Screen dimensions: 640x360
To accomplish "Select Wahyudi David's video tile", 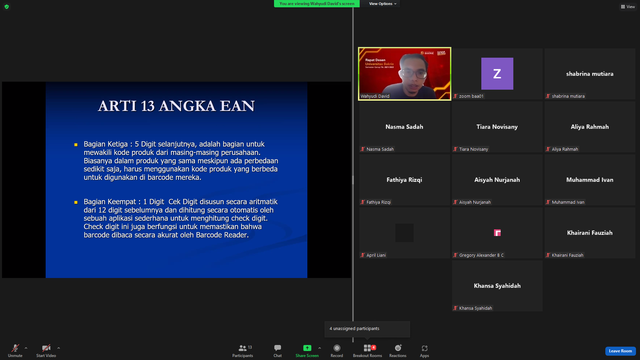I will (404, 73).
